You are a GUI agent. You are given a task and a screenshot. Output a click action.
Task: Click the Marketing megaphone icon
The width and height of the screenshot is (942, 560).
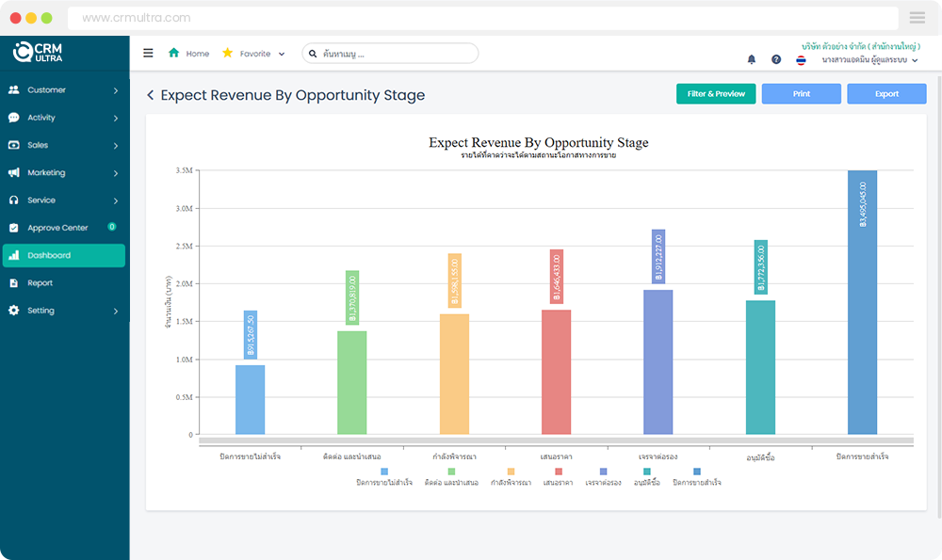click(14, 173)
